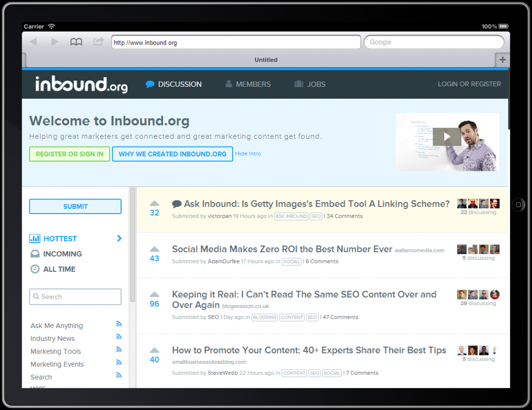Image resolution: width=532 pixels, height=410 pixels.
Task: Expand Hottest with its chevron arrow
Action: (119, 239)
